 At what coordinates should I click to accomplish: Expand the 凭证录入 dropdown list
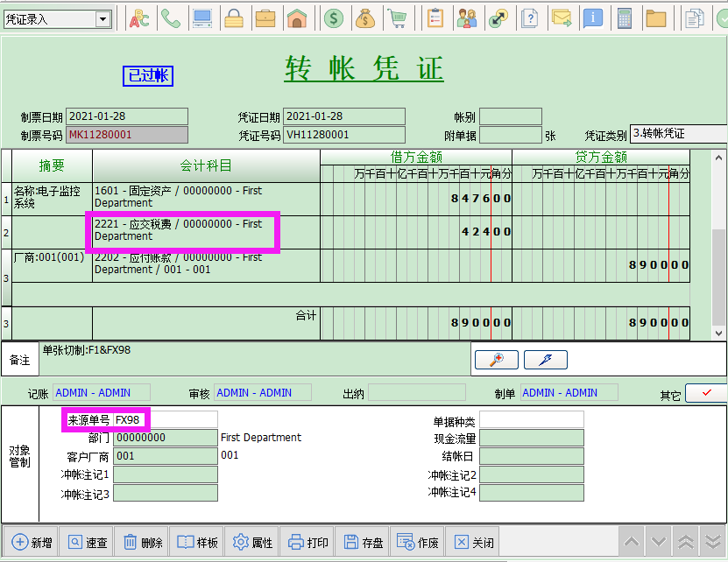click(x=102, y=18)
